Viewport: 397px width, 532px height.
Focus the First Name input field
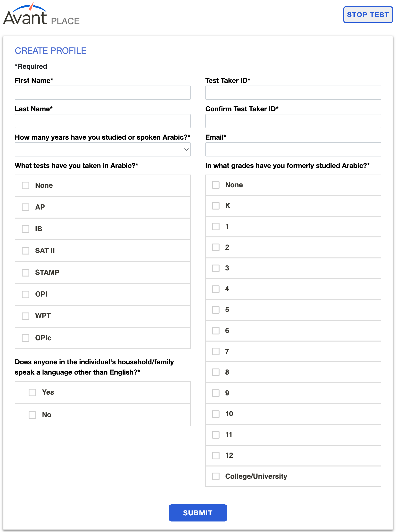tap(103, 93)
